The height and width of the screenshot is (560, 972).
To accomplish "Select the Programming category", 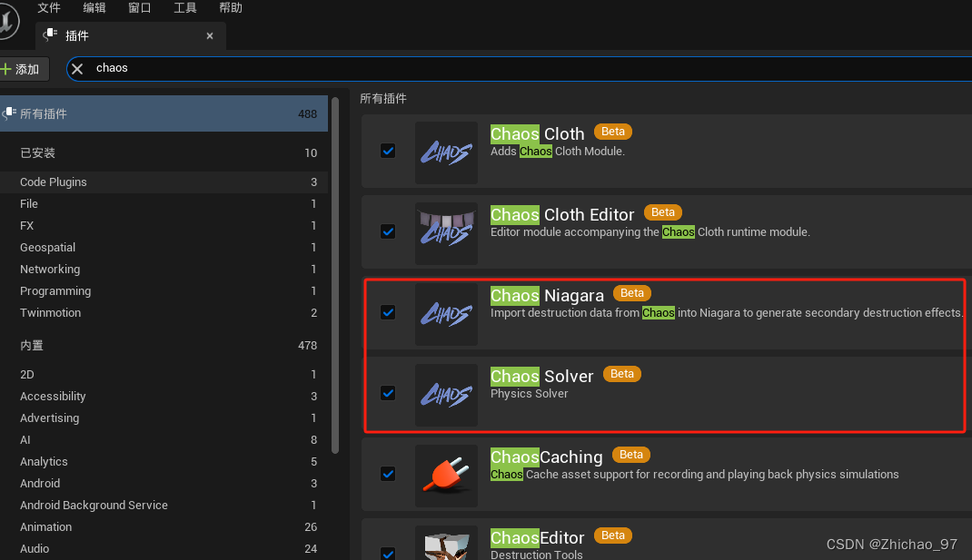I will [x=164, y=290].
